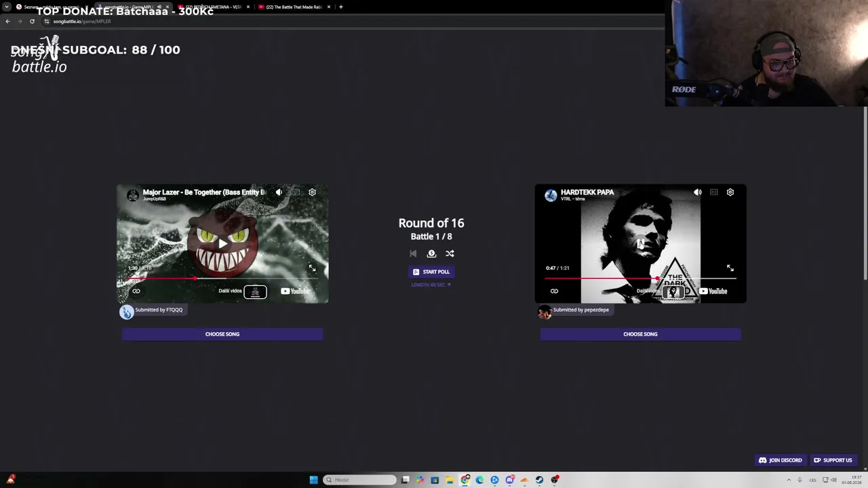Switch to The Battle That Made YouTube tab
This screenshot has width=868, height=488.
click(294, 7)
